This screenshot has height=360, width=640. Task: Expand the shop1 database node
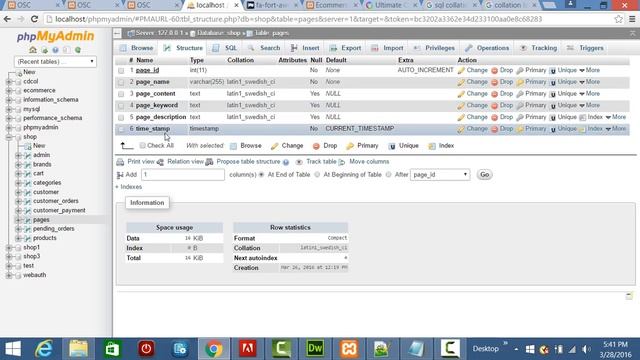point(9,248)
